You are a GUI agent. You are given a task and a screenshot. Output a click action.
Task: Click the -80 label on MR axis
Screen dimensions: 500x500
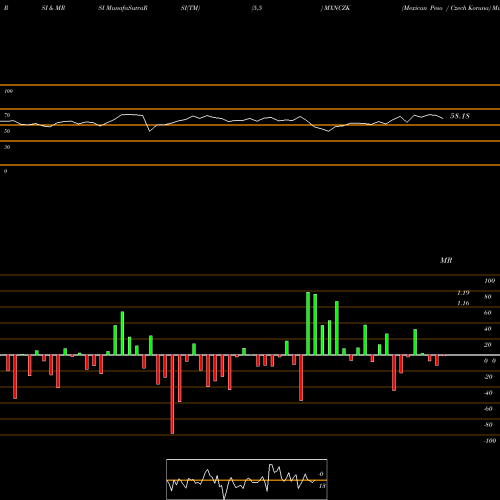tap(488, 425)
